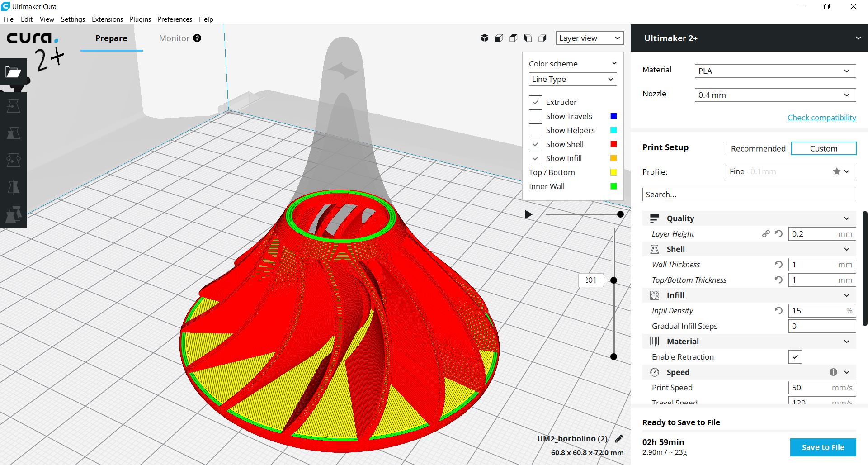This screenshot has width=868, height=465.
Task: Switch Print Setup to Custom mode
Action: point(824,148)
